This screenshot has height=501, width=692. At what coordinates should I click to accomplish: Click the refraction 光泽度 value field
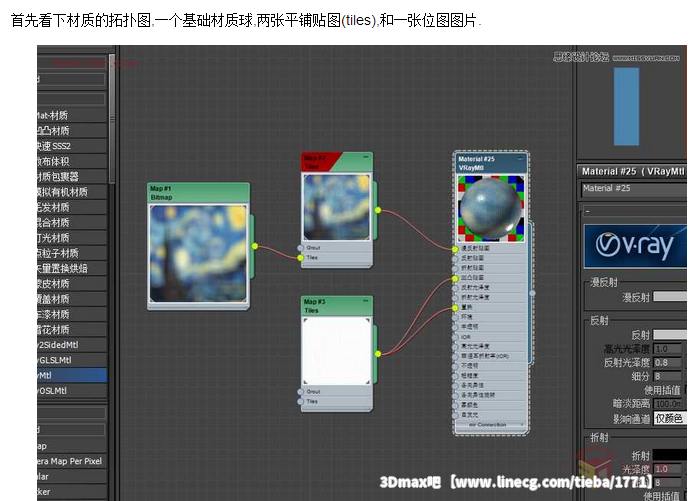click(668, 469)
